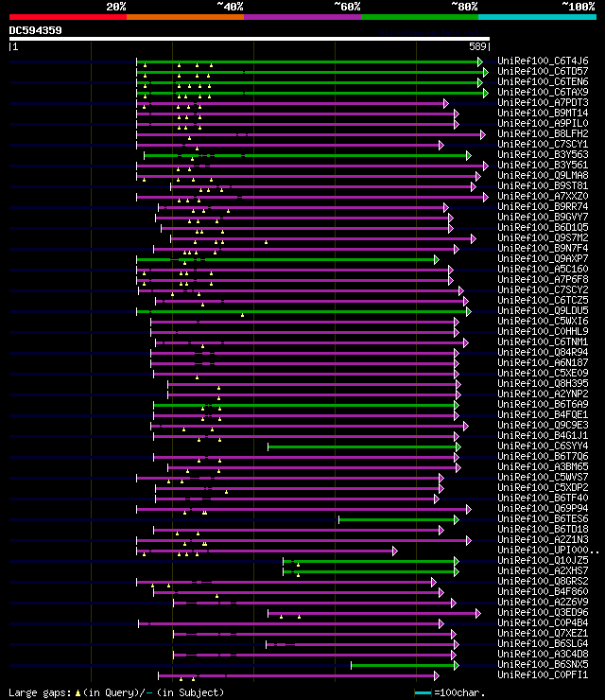
Task: Click the UniRef100_C6TCZ5 label
Action: point(543,300)
